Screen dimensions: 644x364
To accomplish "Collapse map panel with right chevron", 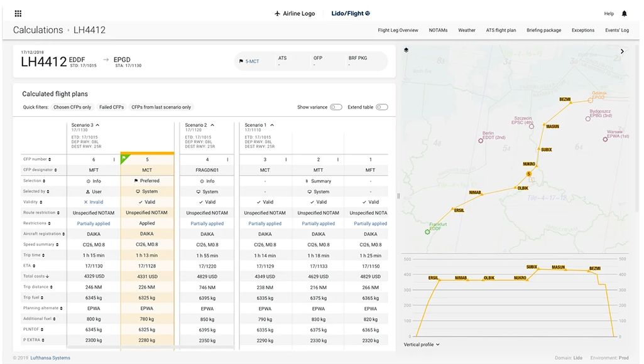I will (622, 51).
